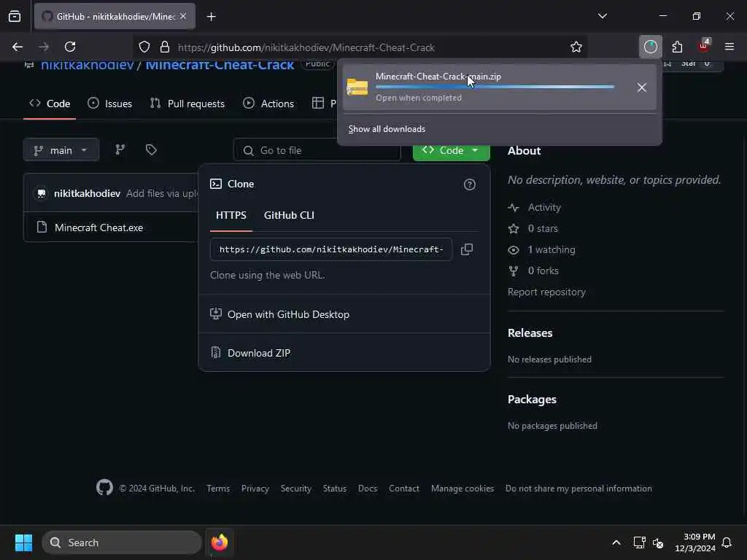The image size is (747, 560).
Task: Open the Firefox downloads toolbar icon
Action: (x=650, y=47)
